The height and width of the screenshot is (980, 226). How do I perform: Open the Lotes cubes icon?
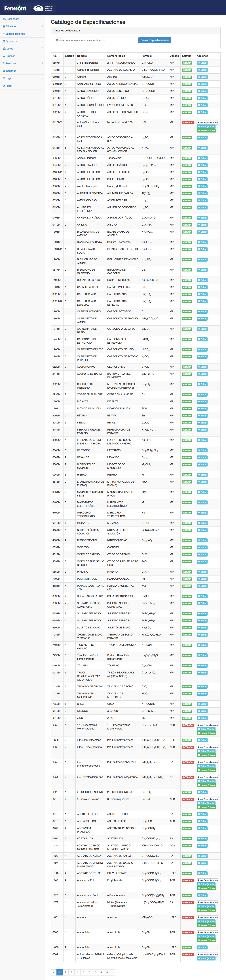pyautogui.click(x=4, y=49)
